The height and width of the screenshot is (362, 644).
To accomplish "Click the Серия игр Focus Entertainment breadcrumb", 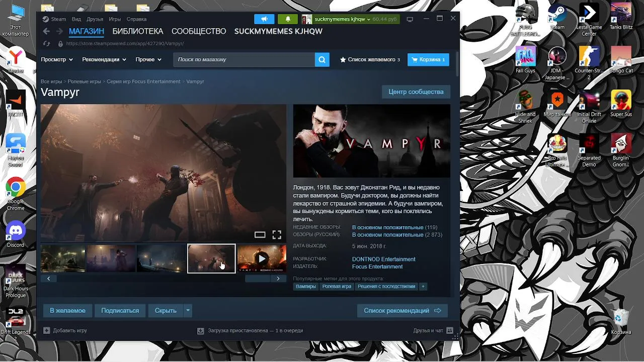I will click(143, 81).
